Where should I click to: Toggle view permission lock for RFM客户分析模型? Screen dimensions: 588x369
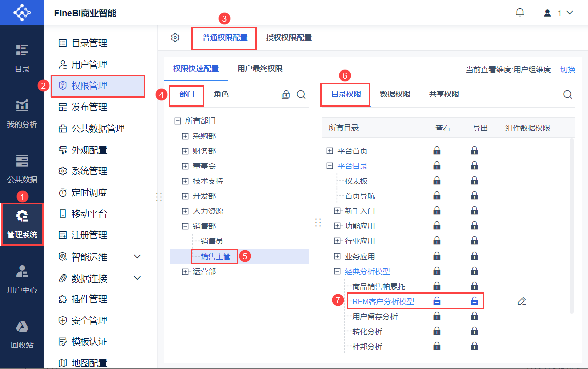[437, 301]
